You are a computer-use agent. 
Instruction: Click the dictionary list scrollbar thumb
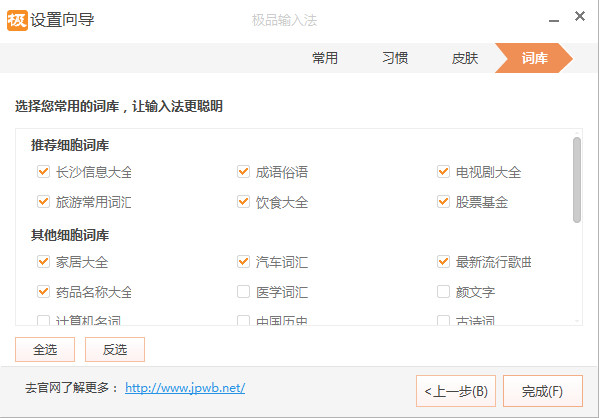click(x=577, y=180)
